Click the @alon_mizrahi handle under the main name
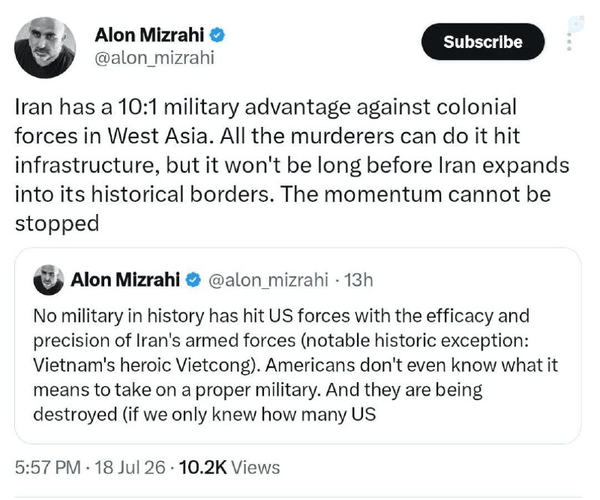 tap(154, 58)
